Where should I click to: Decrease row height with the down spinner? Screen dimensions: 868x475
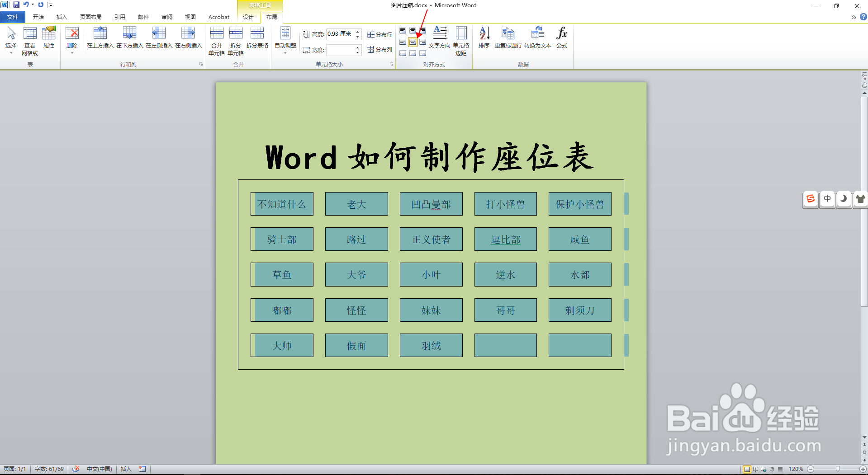(358, 36)
